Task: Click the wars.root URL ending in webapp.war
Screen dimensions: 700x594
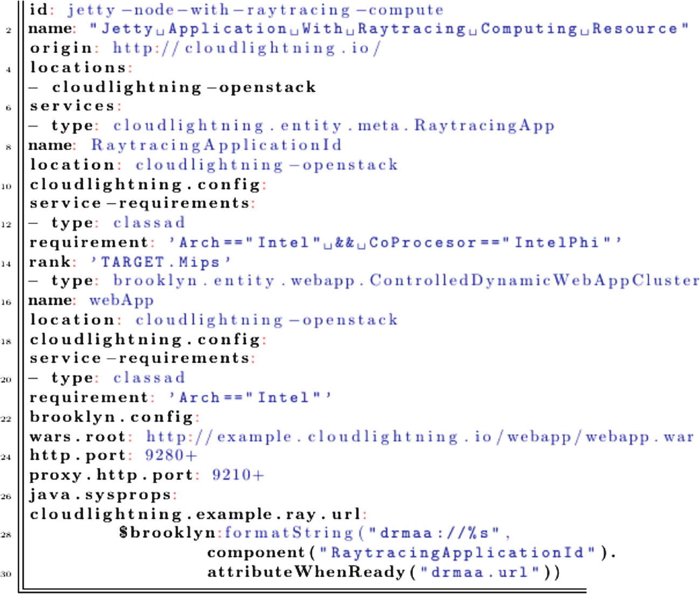Action: point(420,436)
